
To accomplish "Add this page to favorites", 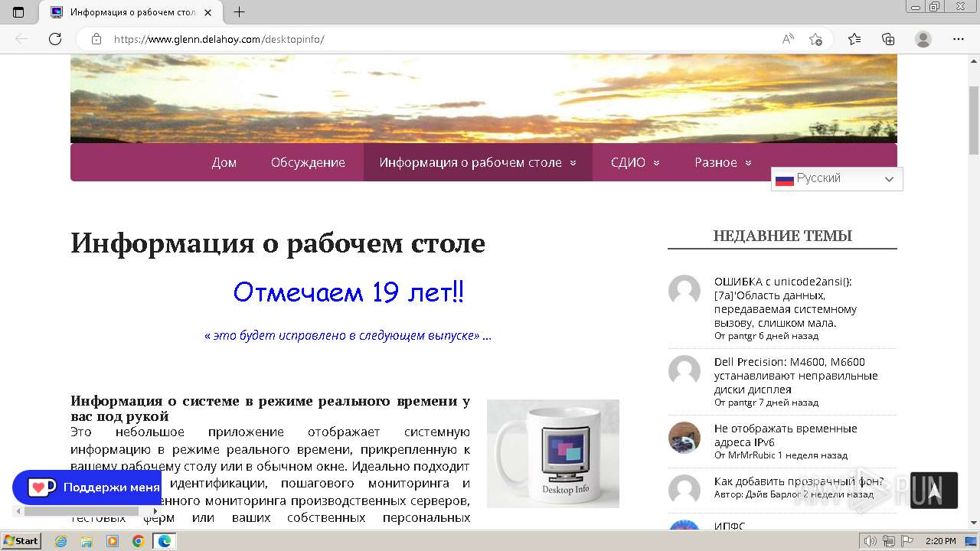I will (815, 39).
